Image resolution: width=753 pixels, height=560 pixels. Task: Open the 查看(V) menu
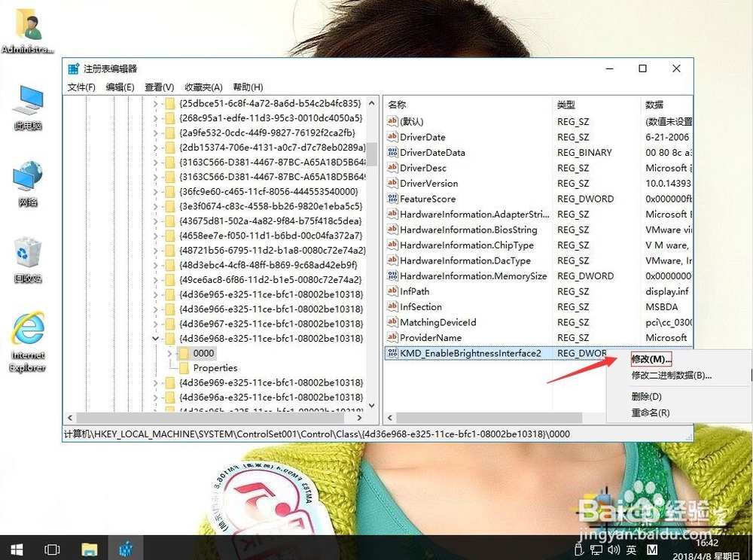pos(160,87)
